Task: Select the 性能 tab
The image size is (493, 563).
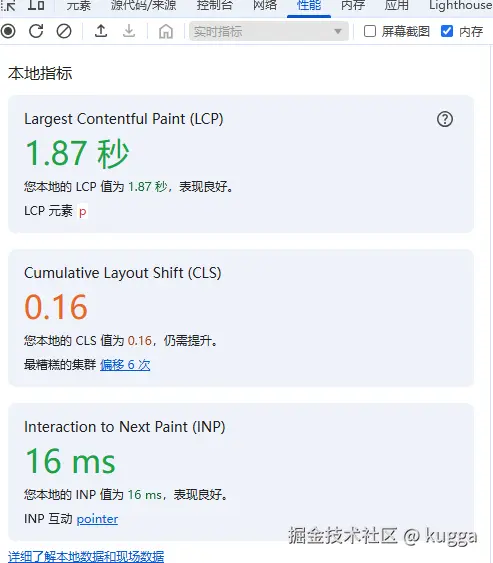Action: (x=309, y=5)
